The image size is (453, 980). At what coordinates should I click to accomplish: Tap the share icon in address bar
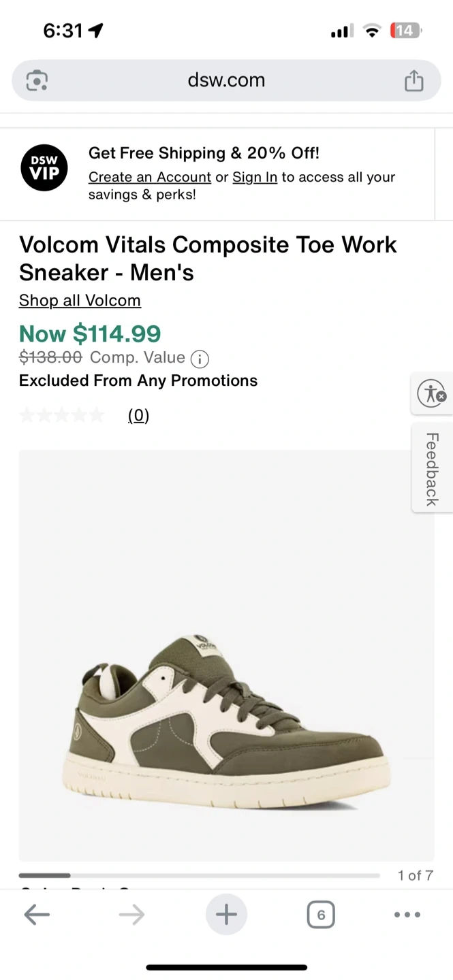point(413,81)
